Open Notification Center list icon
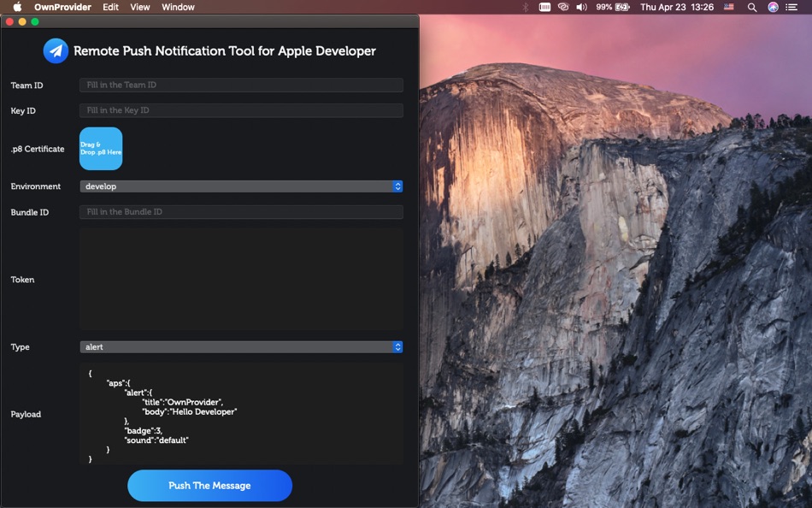Image resolution: width=812 pixels, height=508 pixels. click(791, 7)
